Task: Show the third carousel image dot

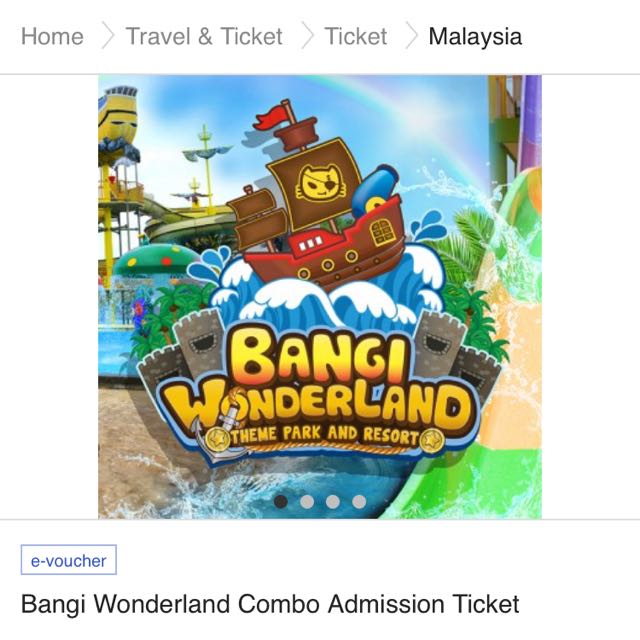Action: (333, 501)
